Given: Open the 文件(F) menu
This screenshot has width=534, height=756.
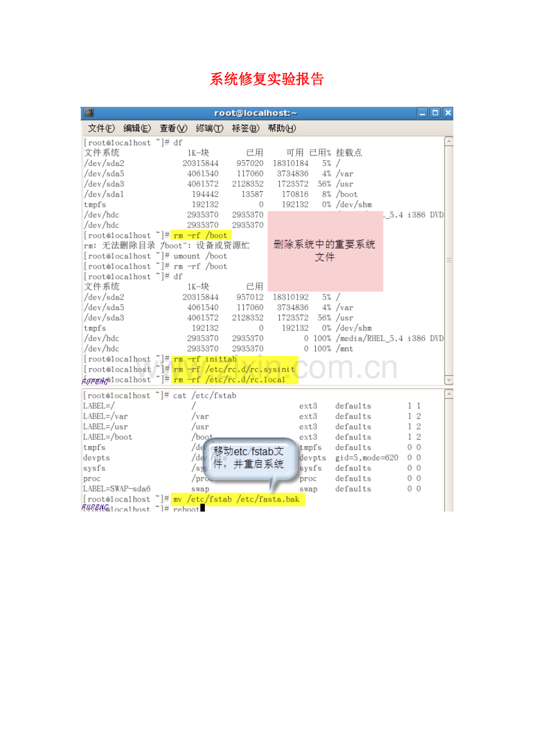Looking at the screenshot, I should click(101, 128).
